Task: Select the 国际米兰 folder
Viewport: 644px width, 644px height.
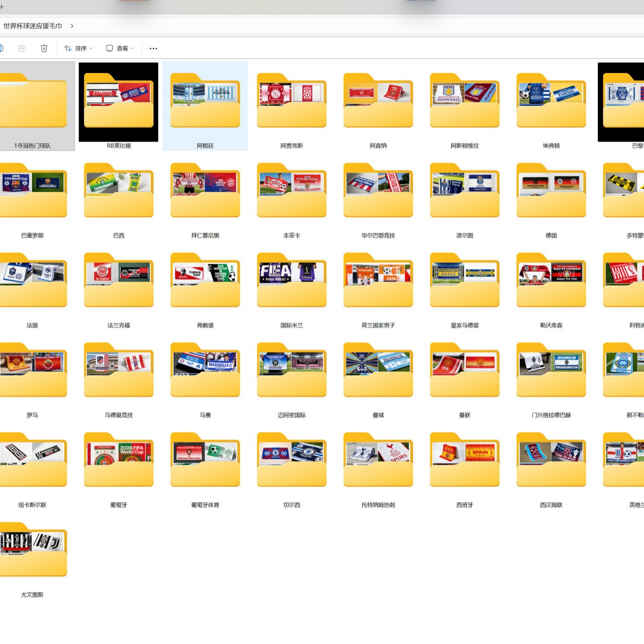Action: (292, 280)
